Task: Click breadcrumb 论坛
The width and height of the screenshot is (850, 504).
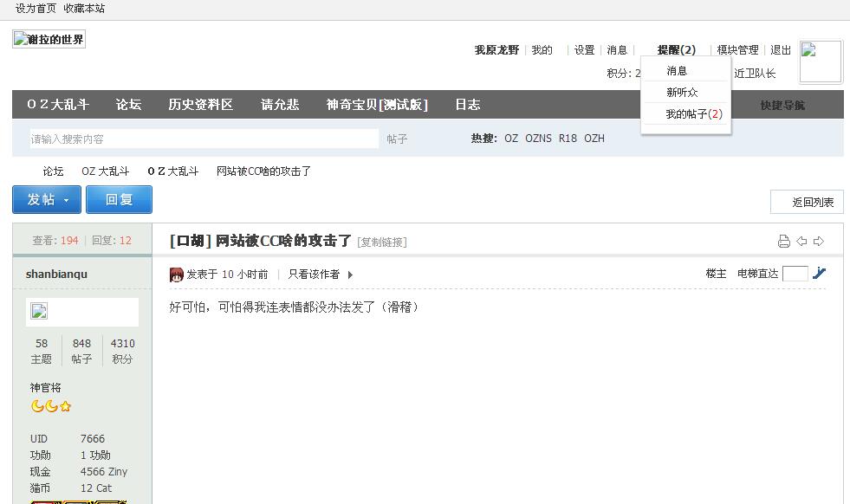Action: tap(53, 171)
